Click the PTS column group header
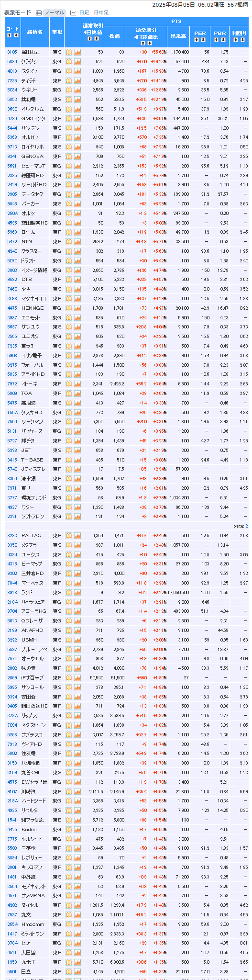 (x=176, y=22)
